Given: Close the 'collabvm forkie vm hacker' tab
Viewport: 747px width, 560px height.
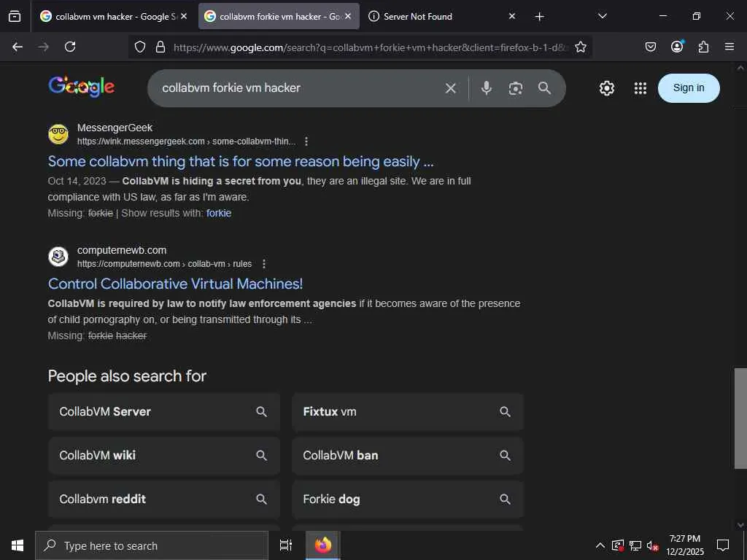Looking at the screenshot, I should coord(348,16).
